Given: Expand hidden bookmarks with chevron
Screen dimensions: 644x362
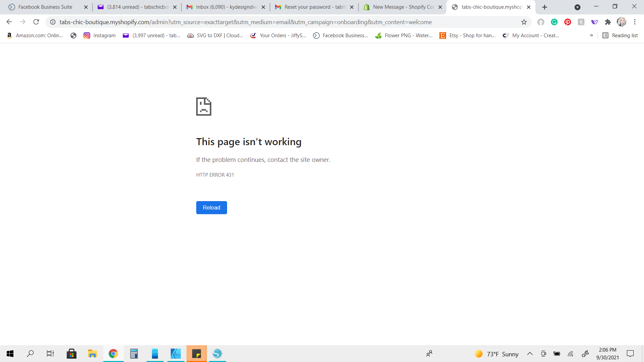Looking at the screenshot, I should [x=591, y=36].
